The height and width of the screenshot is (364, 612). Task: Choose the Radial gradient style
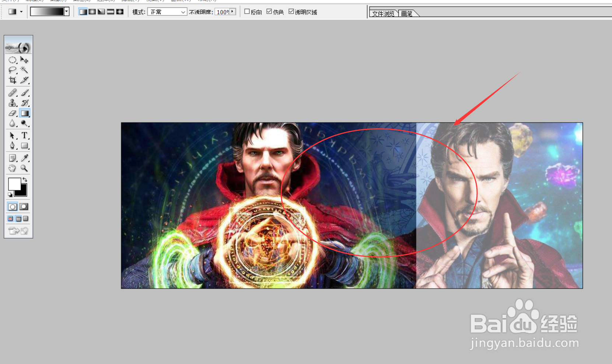pyautogui.click(x=92, y=12)
